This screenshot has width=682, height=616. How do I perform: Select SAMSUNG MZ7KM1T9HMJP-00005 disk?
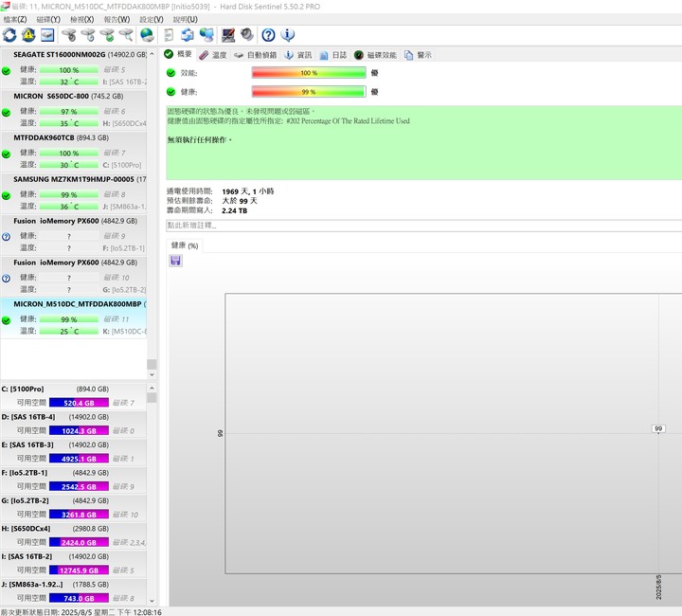point(74,192)
